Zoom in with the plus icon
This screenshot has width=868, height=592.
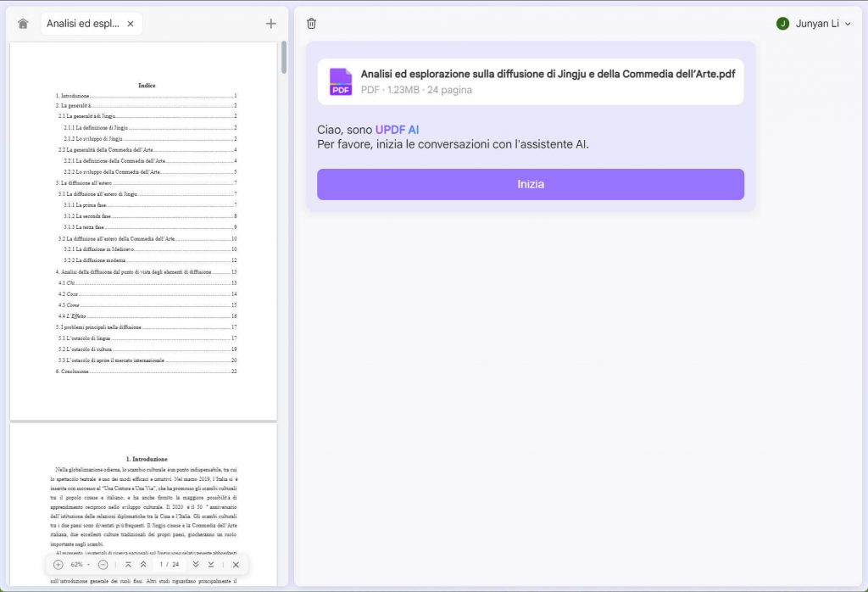click(x=58, y=564)
